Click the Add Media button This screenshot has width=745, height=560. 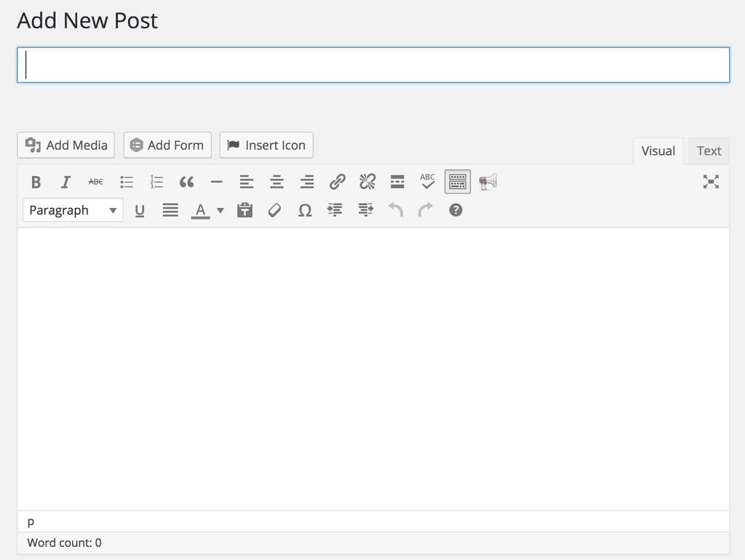66,145
